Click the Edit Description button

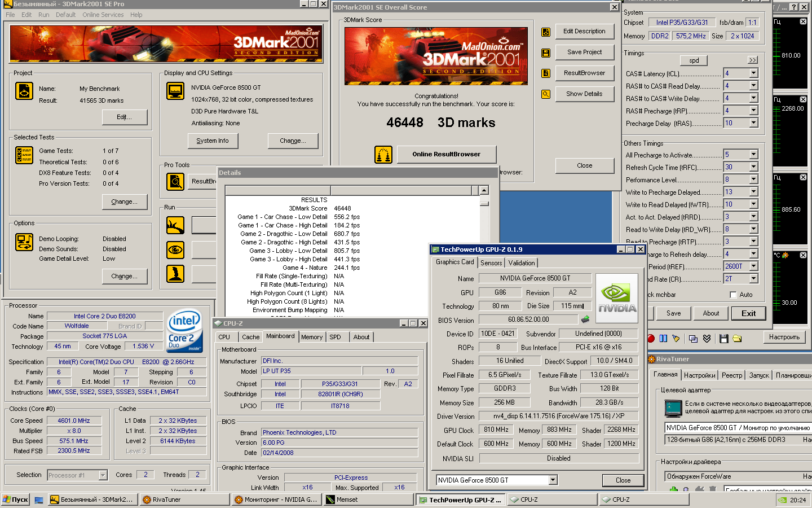(x=584, y=32)
